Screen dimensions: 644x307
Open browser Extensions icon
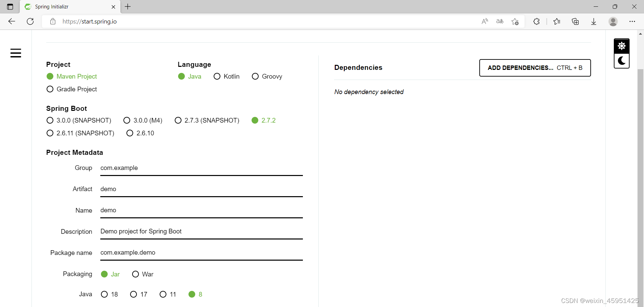[x=536, y=21]
